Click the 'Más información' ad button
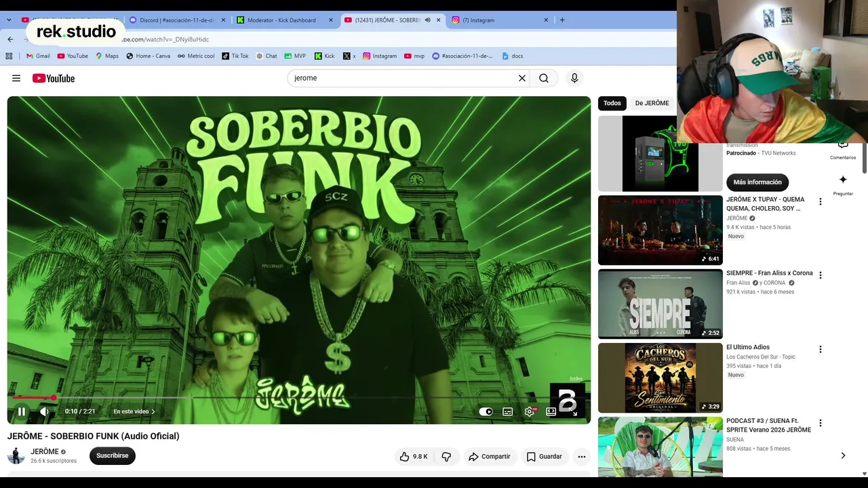This screenshot has width=868, height=488. 757,182
